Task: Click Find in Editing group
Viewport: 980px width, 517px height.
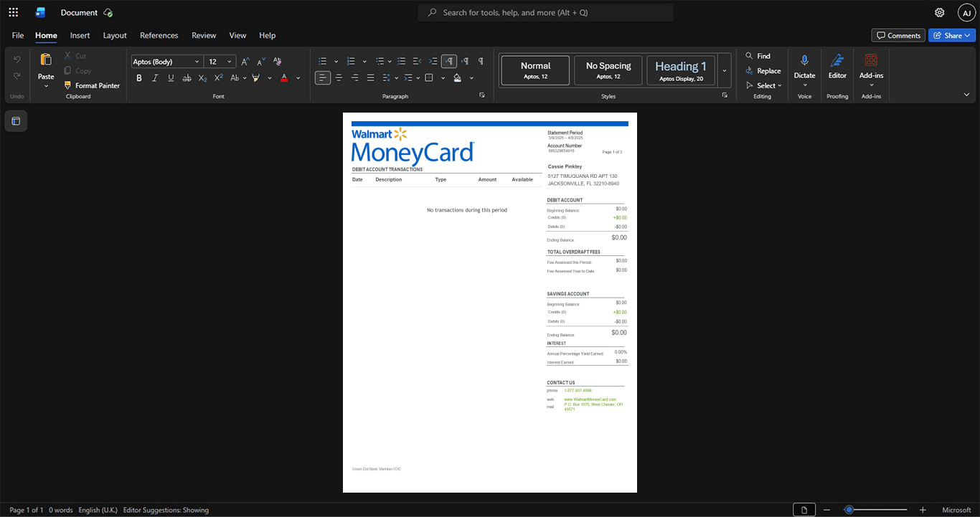Action: [758, 56]
